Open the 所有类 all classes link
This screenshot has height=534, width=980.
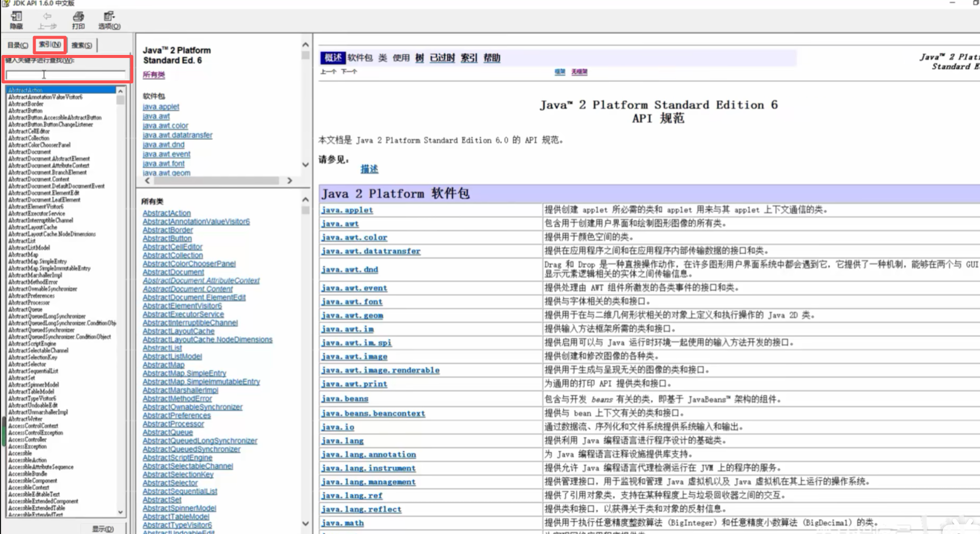154,75
